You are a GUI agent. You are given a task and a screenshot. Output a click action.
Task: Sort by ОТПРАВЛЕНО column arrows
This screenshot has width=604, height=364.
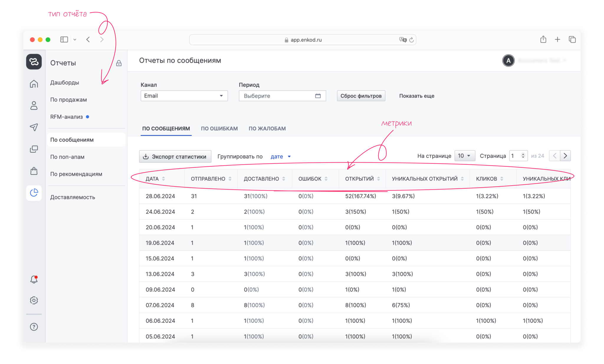click(x=230, y=179)
